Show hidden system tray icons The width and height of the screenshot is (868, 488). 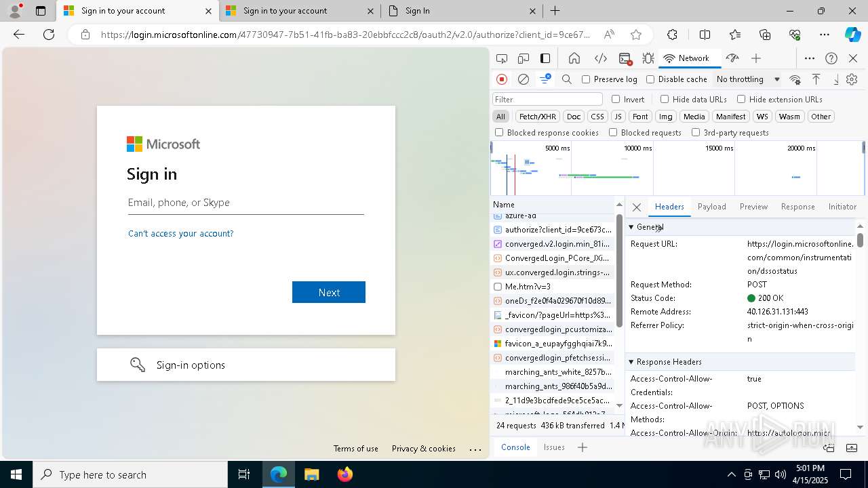click(x=731, y=474)
